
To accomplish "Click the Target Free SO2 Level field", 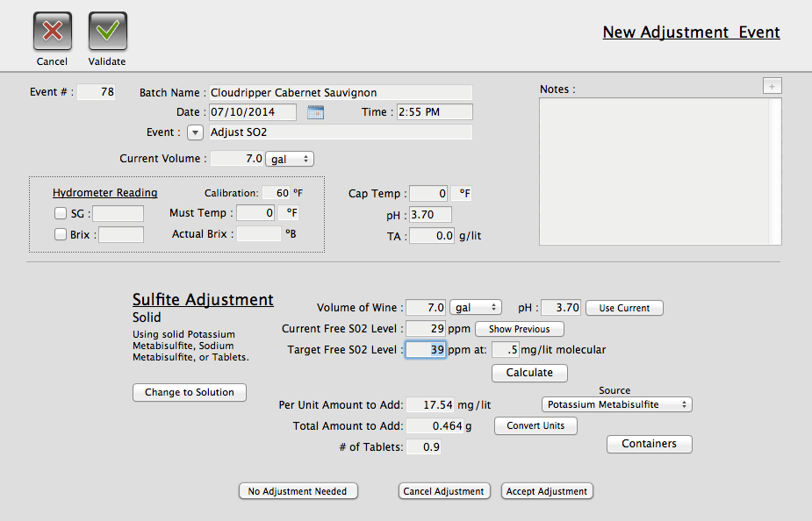I will tap(426, 350).
